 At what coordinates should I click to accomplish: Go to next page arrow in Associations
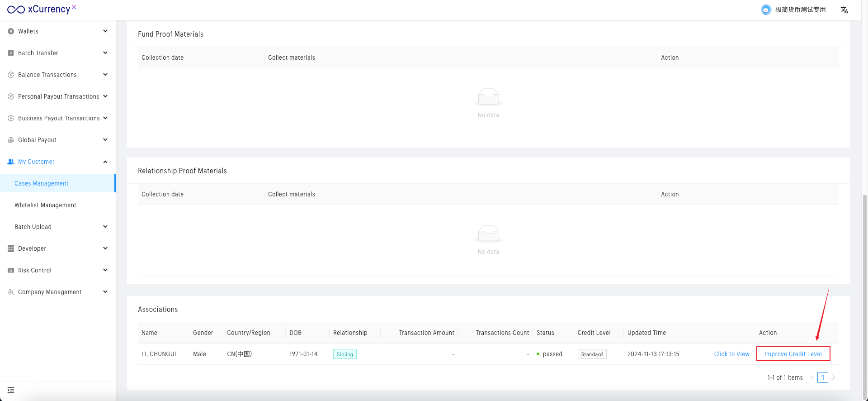[834, 377]
